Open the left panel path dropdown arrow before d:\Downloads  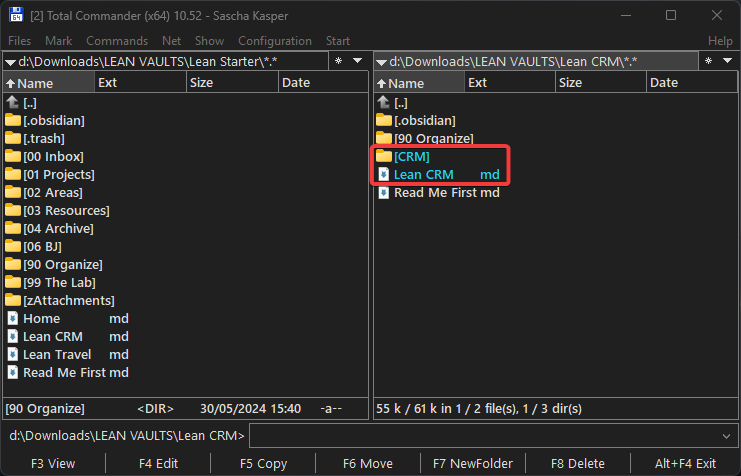pos(10,62)
